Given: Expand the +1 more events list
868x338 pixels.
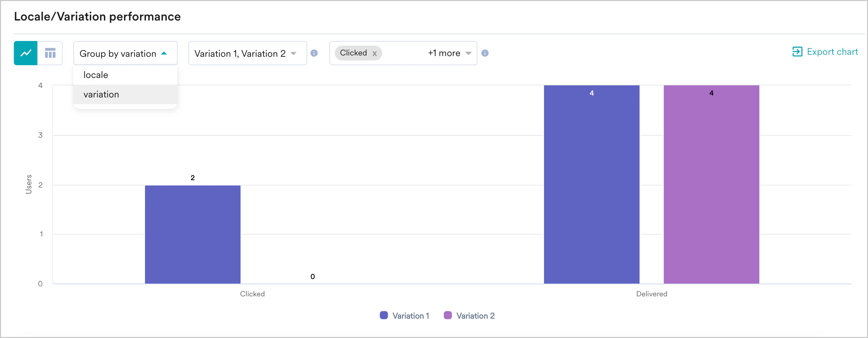Looking at the screenshot, I should 444,53.
